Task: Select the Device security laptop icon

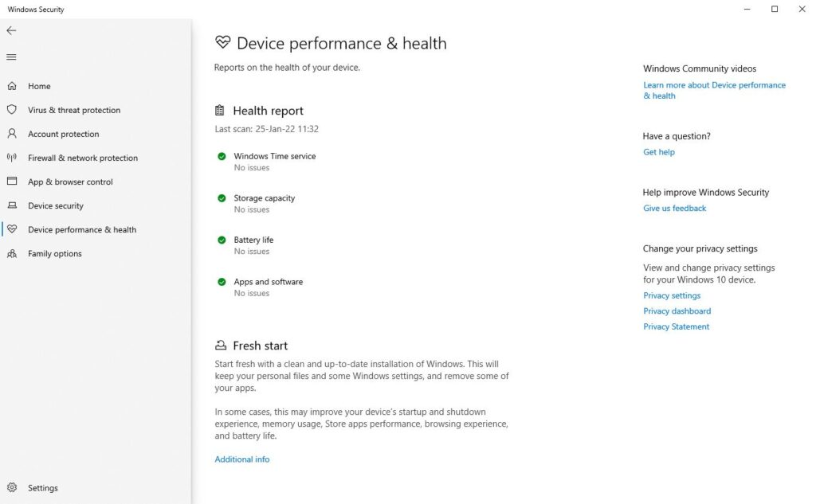Action: pos(11,205)
